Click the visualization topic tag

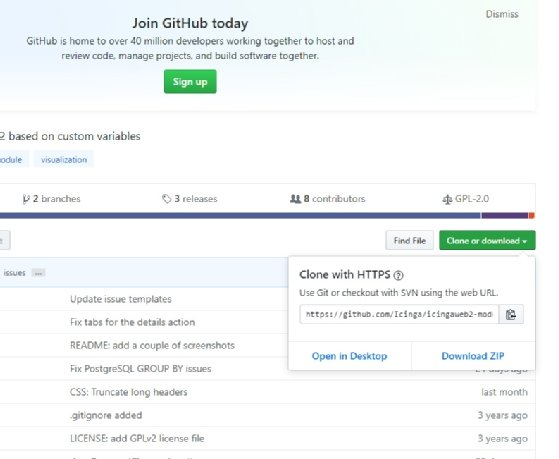64,160
